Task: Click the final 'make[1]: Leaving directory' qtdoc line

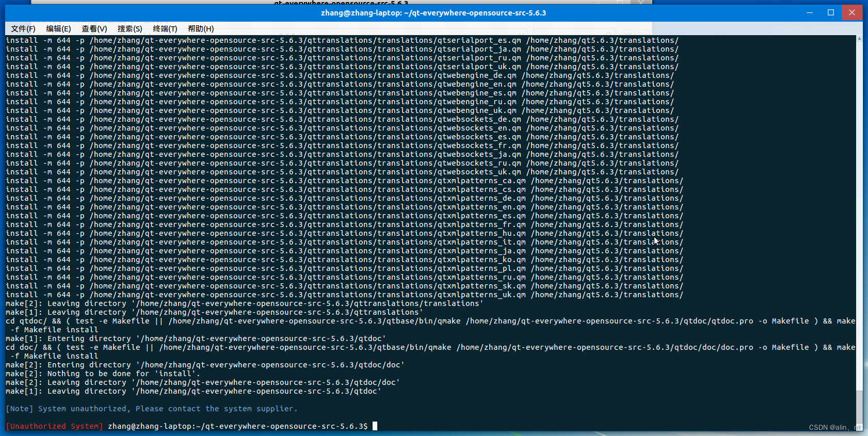Action: tap(194, 391)
